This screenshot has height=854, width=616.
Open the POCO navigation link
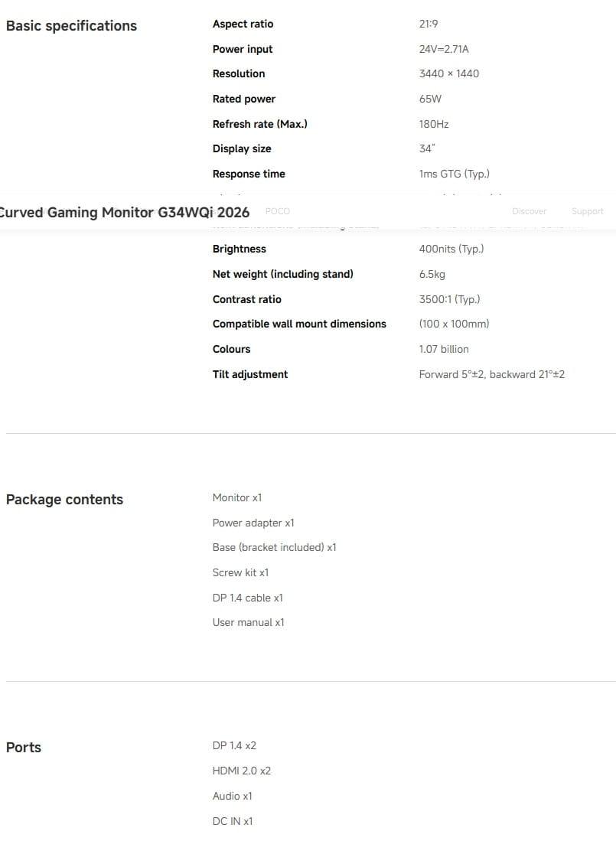(x=277, y=211)
